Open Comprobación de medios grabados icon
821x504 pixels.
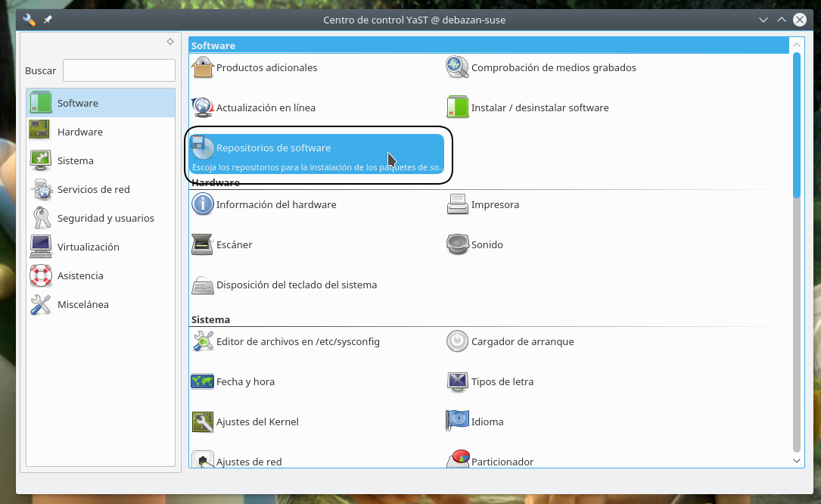[x=457, y=67]
